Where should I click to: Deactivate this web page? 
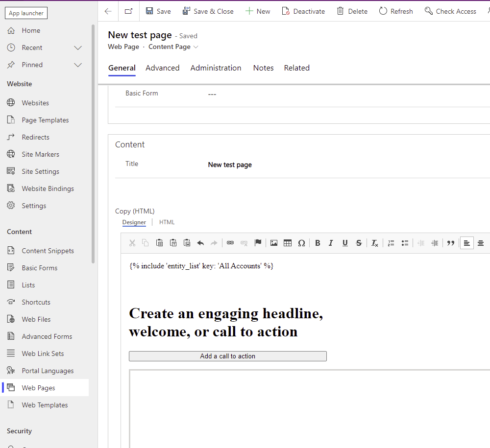tap(303, 11)
